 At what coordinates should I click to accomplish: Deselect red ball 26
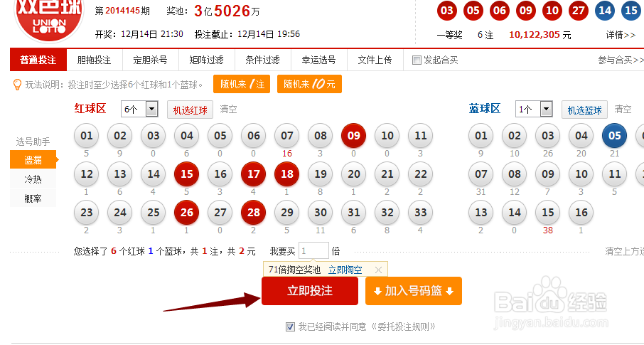[186, 213]
